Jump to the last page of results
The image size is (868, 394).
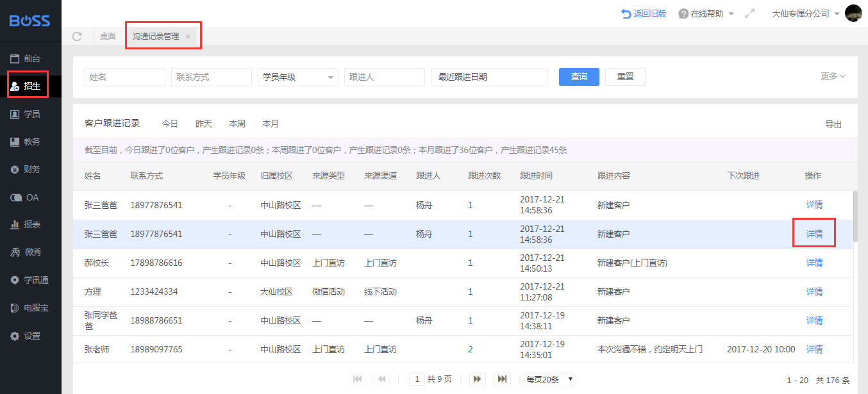503,379
